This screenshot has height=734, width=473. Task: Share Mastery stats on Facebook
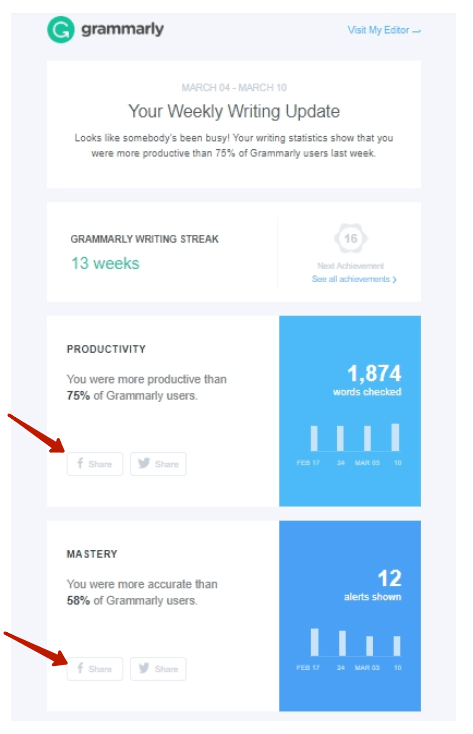click(95, 669)
